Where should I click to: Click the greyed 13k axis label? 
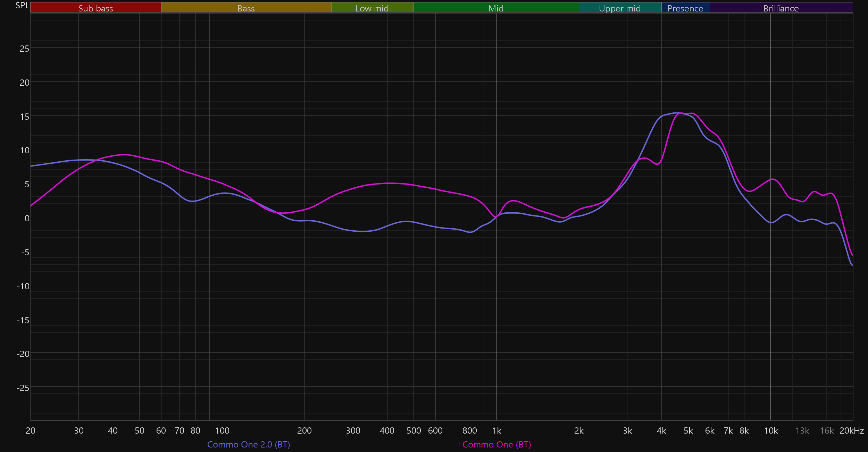pos(802,430)
